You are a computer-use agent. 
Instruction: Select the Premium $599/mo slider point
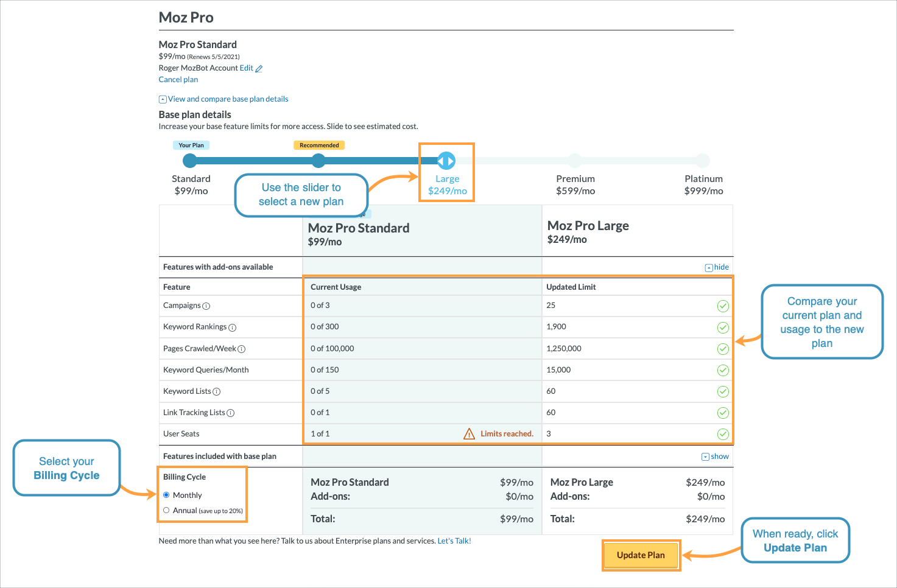[575, 161]
